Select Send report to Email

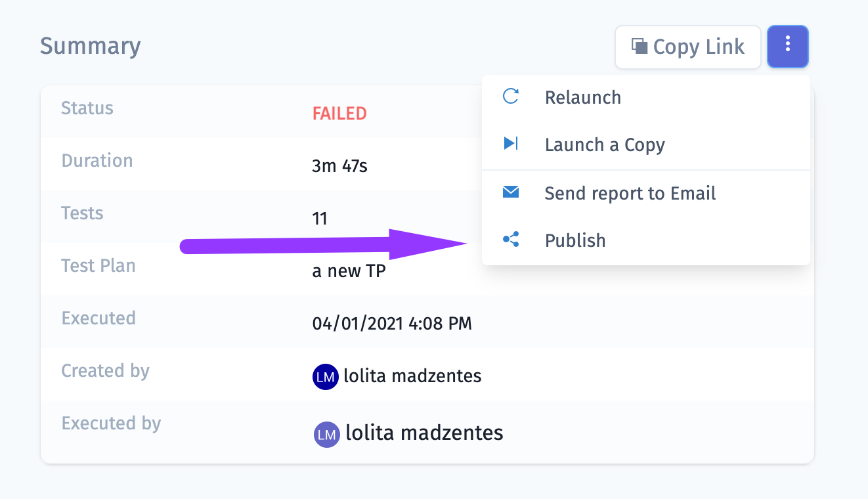[x=646, y=193]
